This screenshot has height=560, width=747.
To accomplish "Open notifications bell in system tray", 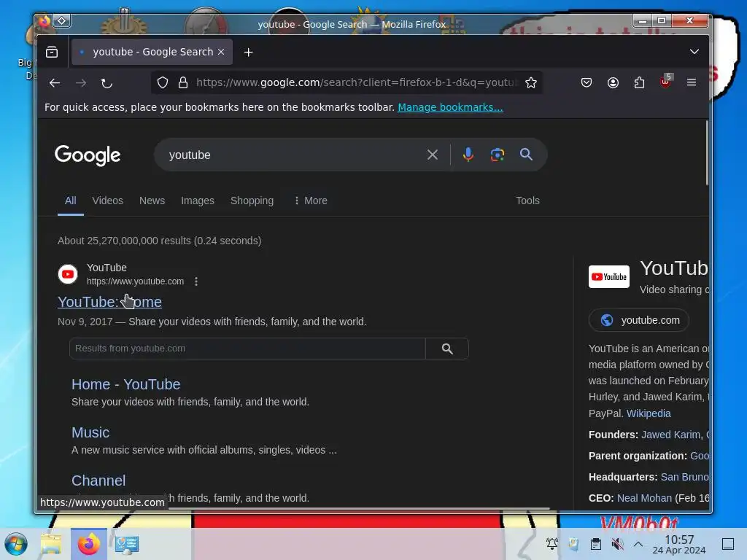I will (x=551, y=543).
